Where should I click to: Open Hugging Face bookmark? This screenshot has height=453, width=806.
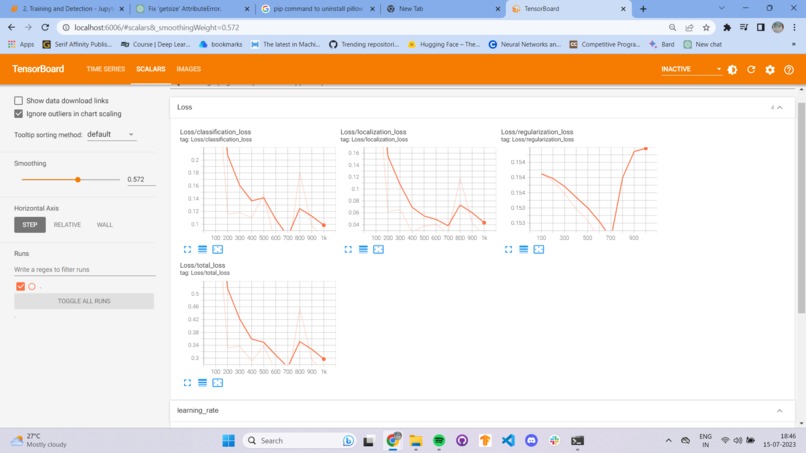[444, 44]
